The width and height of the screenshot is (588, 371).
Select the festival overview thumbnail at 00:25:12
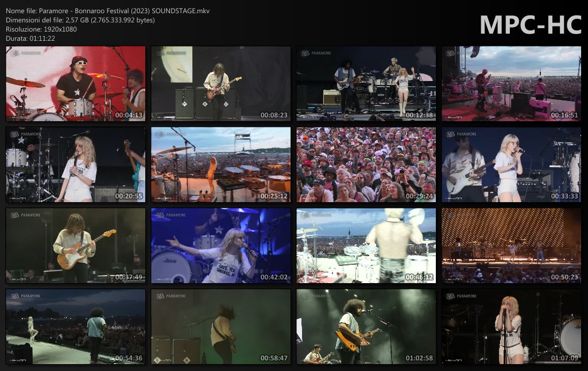pyautogui.click(x=220, y=165)
